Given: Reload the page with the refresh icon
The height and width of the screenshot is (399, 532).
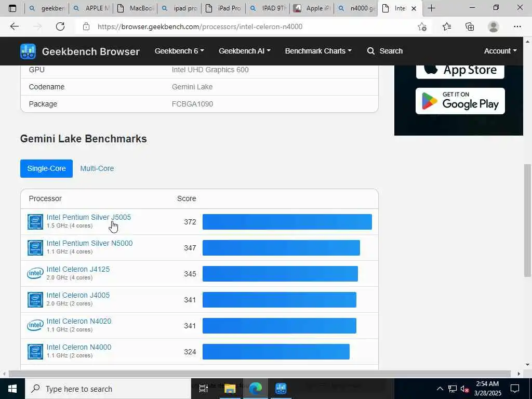Looking at the screenshot, I should (60, 26).
